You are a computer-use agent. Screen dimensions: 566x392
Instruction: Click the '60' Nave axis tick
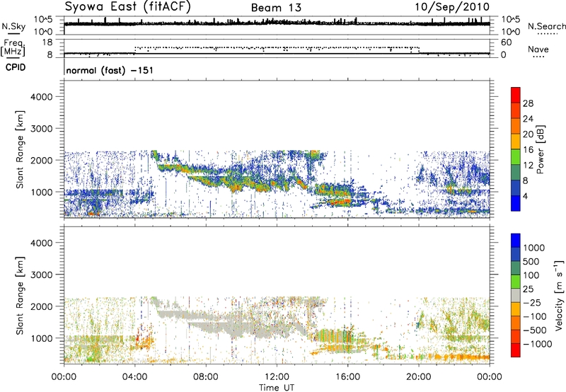[x=506, y=42]
